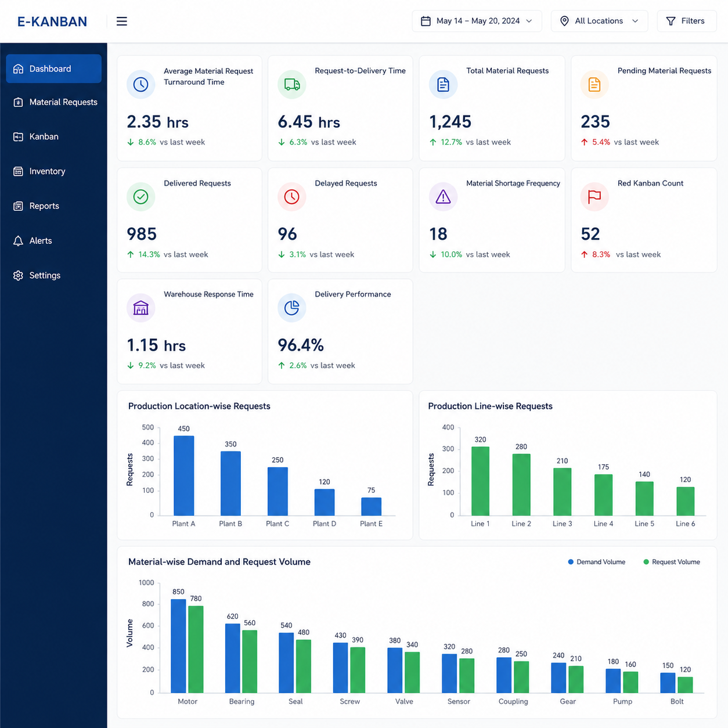
Task: Click the Seal request bar labeled 480
Action: [x=304, y=666]
